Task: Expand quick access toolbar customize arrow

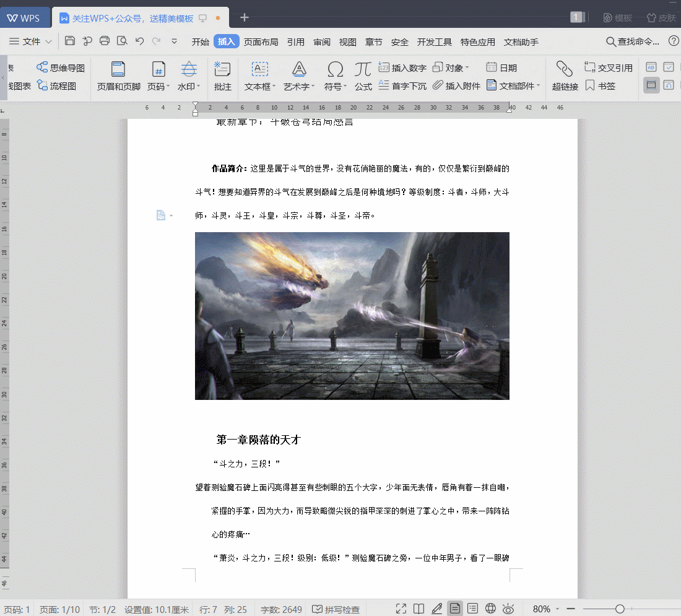Action: coord(174,41)
